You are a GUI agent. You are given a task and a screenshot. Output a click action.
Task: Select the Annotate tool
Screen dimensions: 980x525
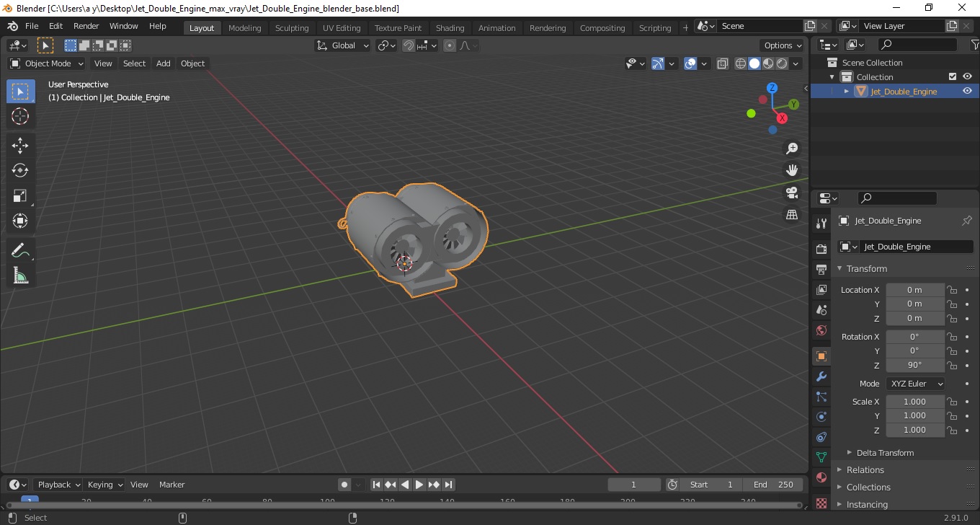pos(20,251)
